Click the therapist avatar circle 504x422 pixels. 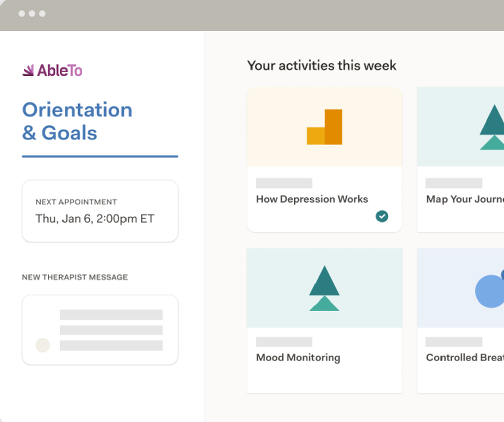pos(43,345)
